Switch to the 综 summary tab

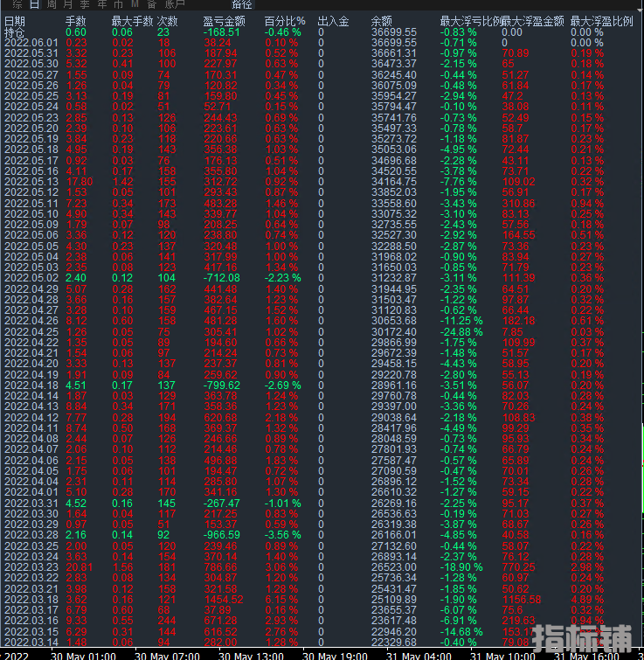point(17,5)
